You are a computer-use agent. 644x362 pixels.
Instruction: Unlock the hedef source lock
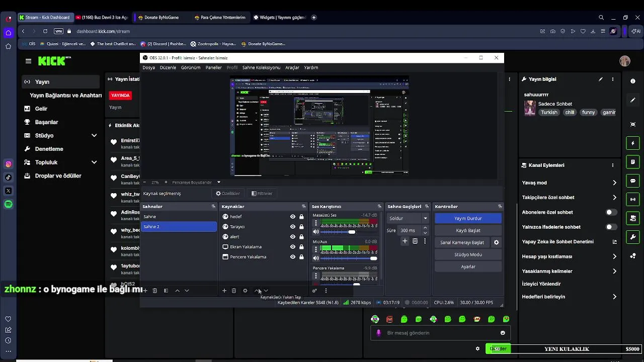[301, 217]
